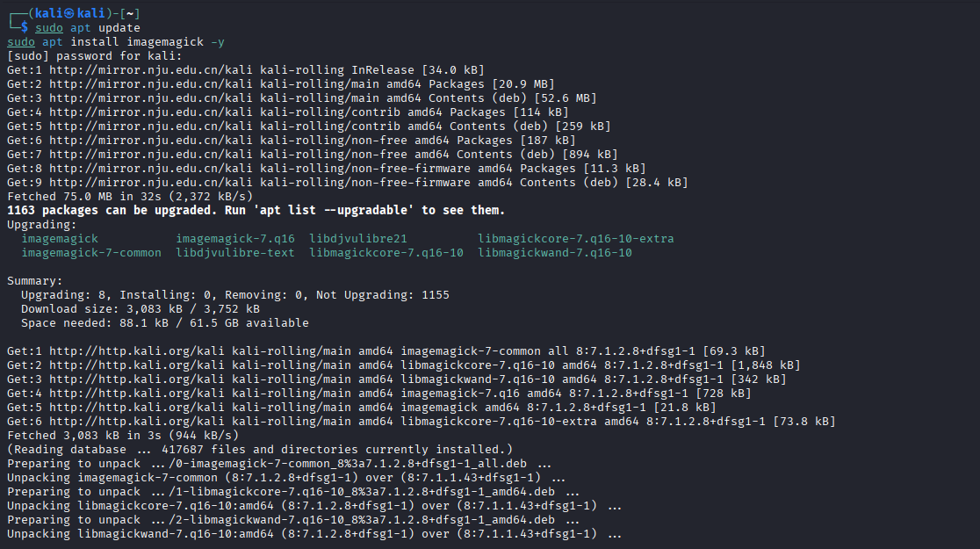Select the 'imagemagick-7-common' package in the list

tap(91, 253)
